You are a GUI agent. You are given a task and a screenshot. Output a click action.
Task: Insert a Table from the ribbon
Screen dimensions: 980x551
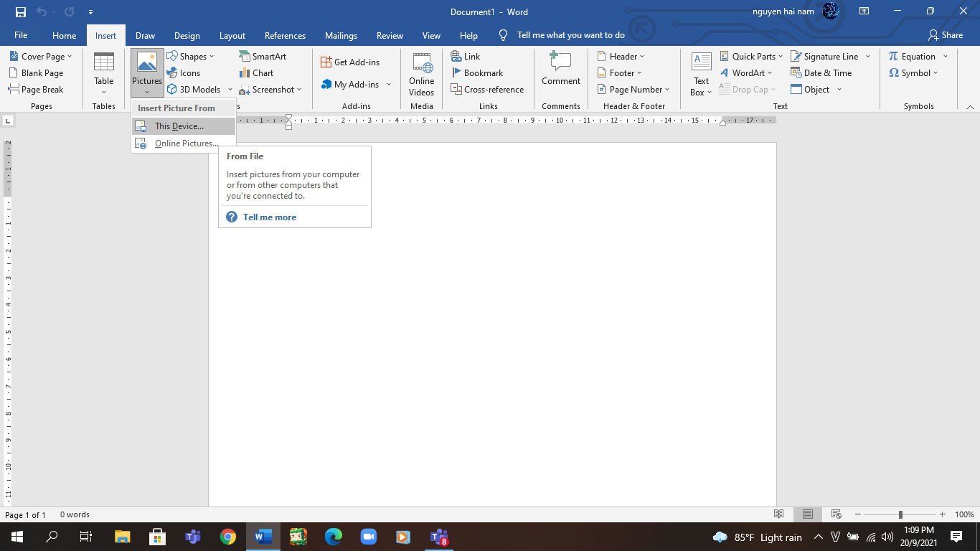coord(104,73)
